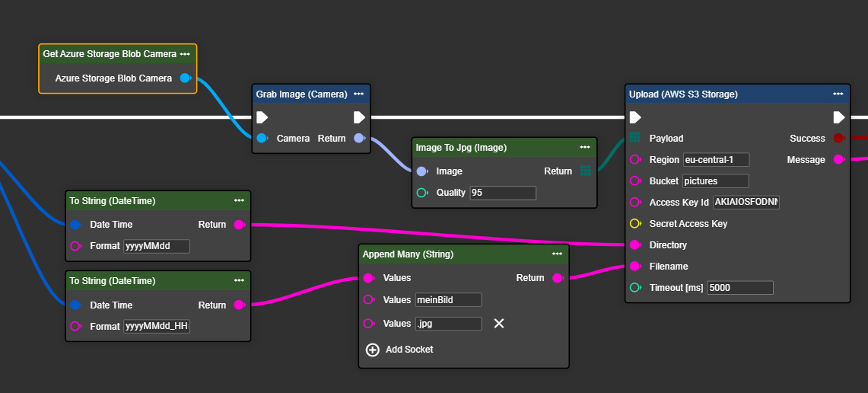Click the Grab Image execution input arrow

pos(262,117)
